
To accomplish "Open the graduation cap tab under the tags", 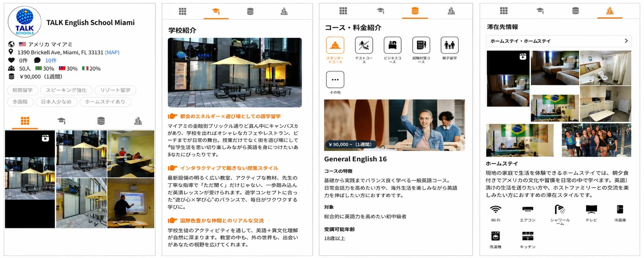I will [x=61, y=121].
